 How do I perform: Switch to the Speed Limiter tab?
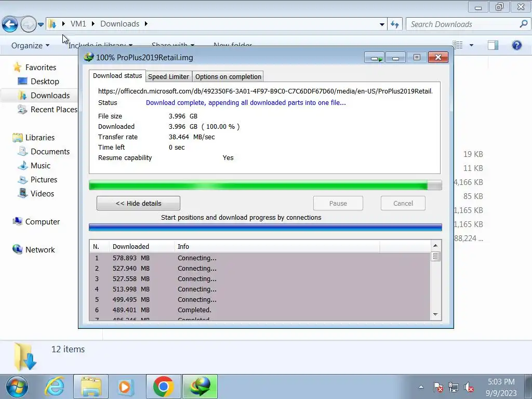[x=169, y=77]
